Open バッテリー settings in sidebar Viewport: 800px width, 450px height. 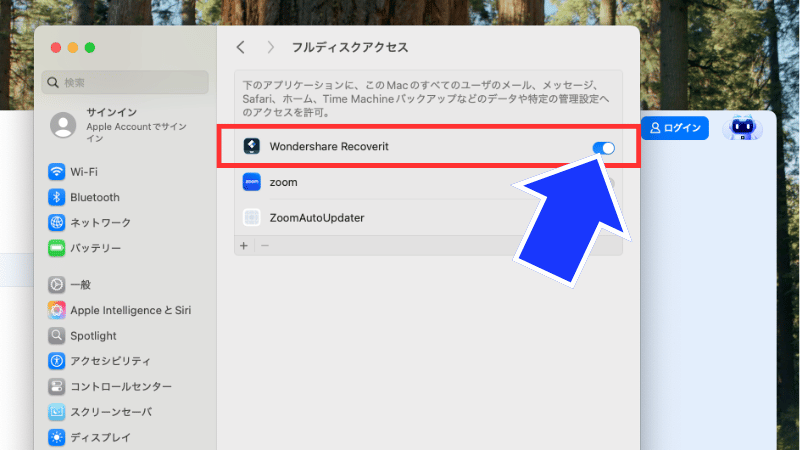[95, 248]
